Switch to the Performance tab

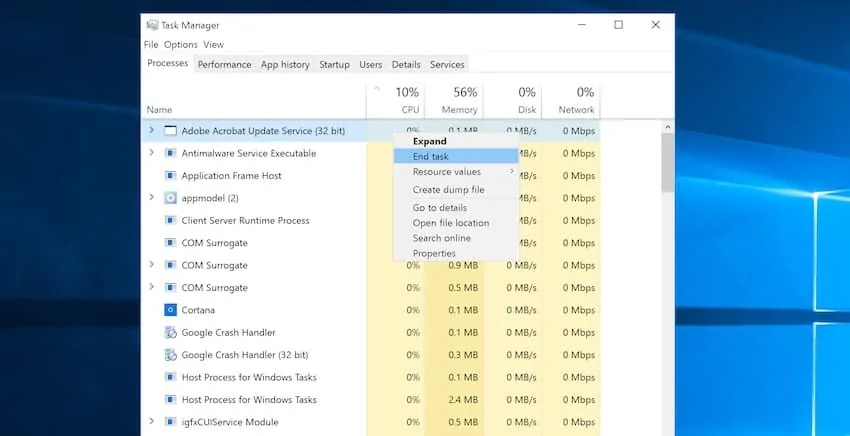point(224,65)
